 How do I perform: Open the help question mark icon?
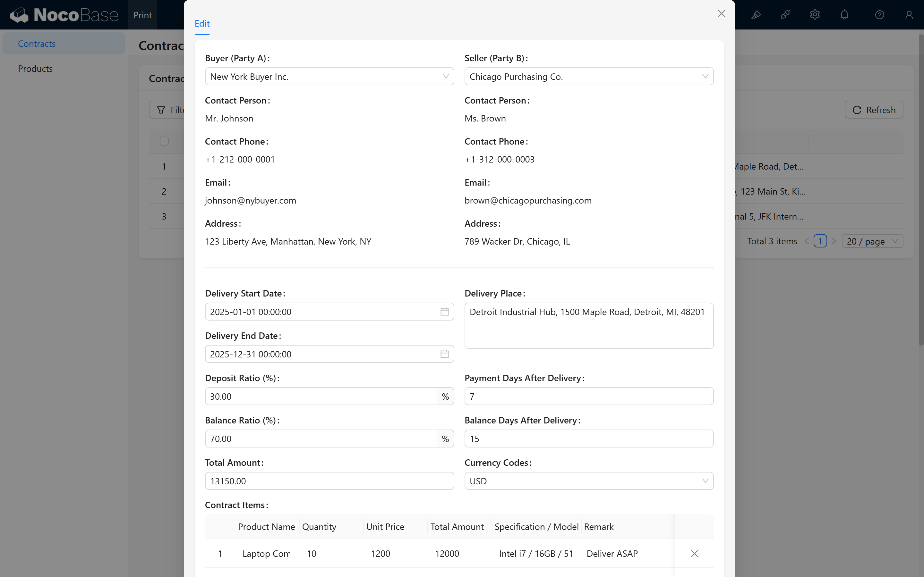pyautogui.click(x=879, y=15)
